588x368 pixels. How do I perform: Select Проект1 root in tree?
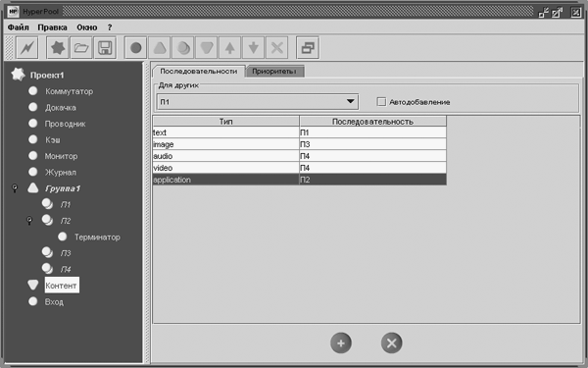47,76
